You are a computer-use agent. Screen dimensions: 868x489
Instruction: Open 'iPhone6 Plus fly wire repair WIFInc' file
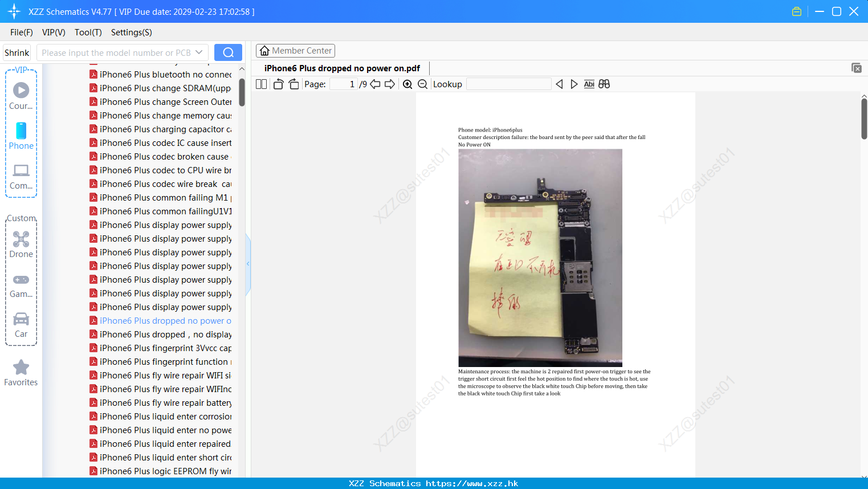point(161,389)
